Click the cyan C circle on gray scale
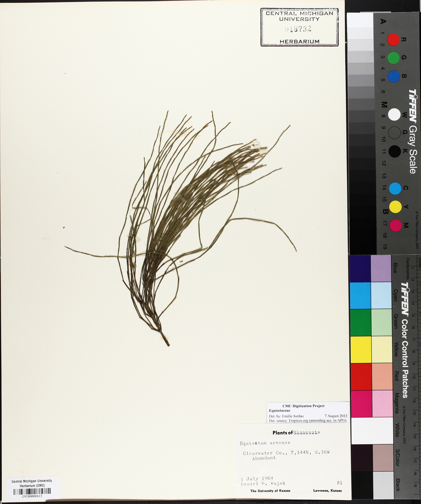This screenshot has height=504, width=421. point(395,188)
